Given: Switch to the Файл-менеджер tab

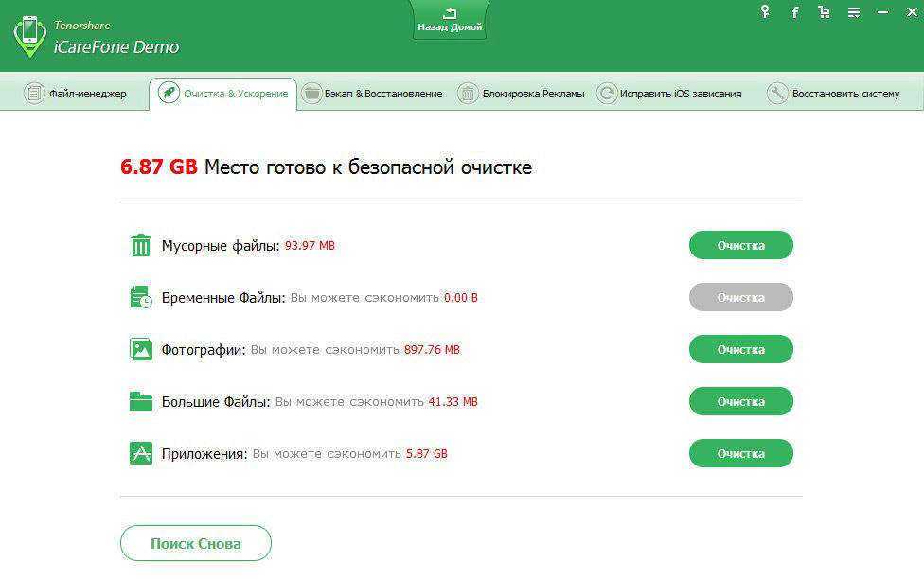Looking at the screenshot, I should (x=76, y=94).
